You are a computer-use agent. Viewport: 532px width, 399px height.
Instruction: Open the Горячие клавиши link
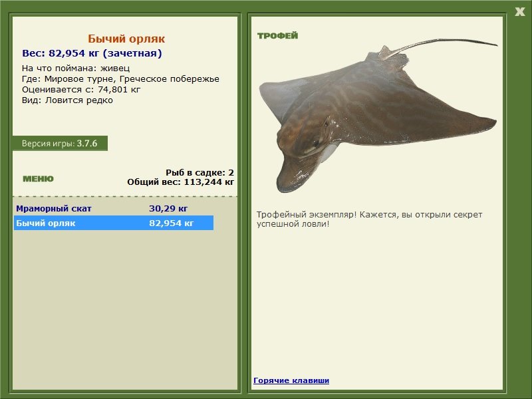pos(291,380)
